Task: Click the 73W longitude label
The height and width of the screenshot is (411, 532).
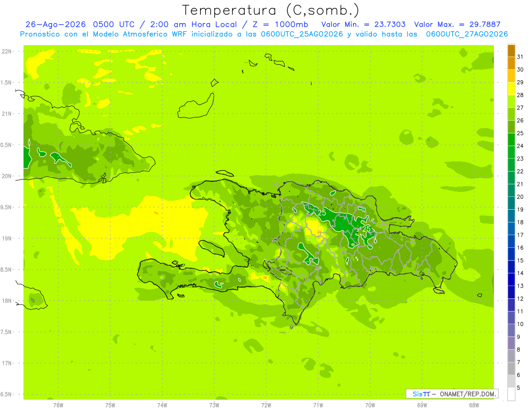Action: pos(214,405)
